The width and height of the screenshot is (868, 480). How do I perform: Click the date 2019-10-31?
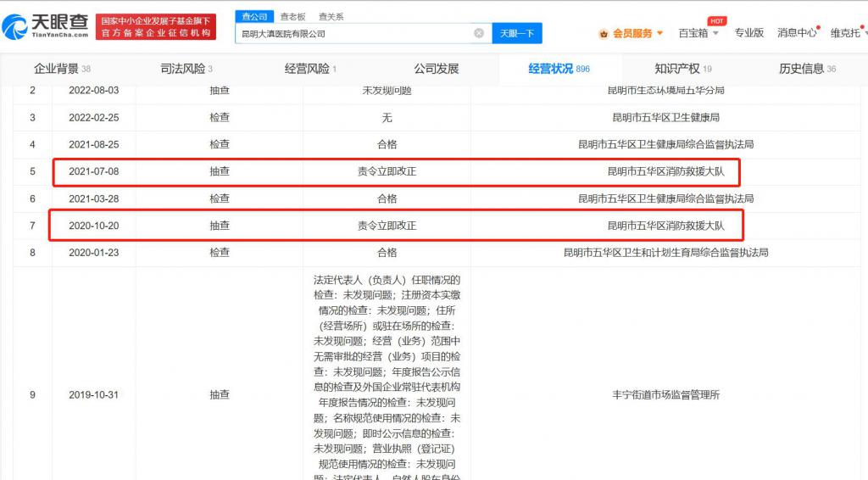point(93,394)
